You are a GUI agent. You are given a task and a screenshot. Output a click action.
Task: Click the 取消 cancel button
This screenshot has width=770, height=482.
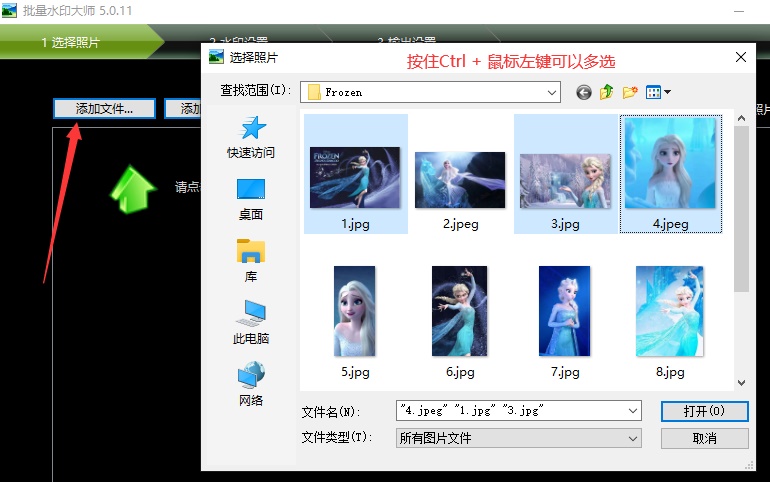(x=705, y=438)
